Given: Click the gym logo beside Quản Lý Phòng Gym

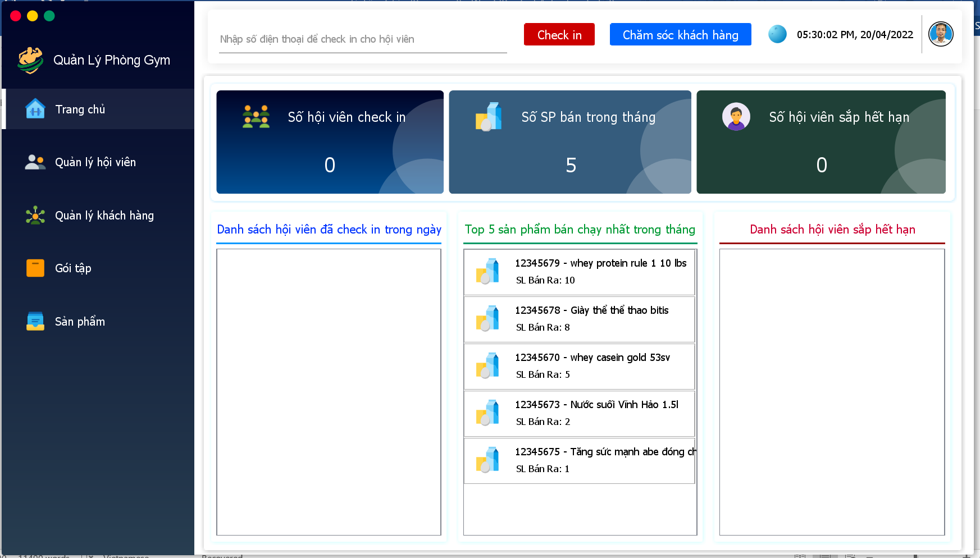Looking at the screenshot, I should 30,60.
